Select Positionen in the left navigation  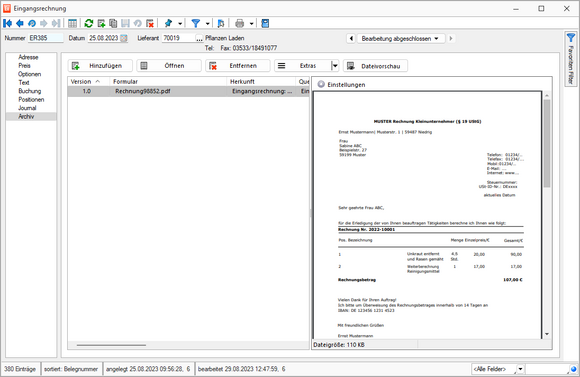tap(31, 99)
